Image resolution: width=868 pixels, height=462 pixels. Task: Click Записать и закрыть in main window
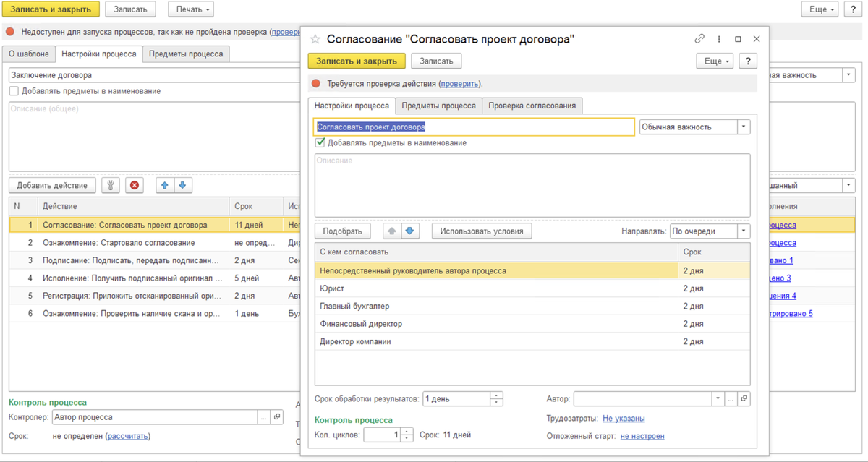(x=50, y=9)
